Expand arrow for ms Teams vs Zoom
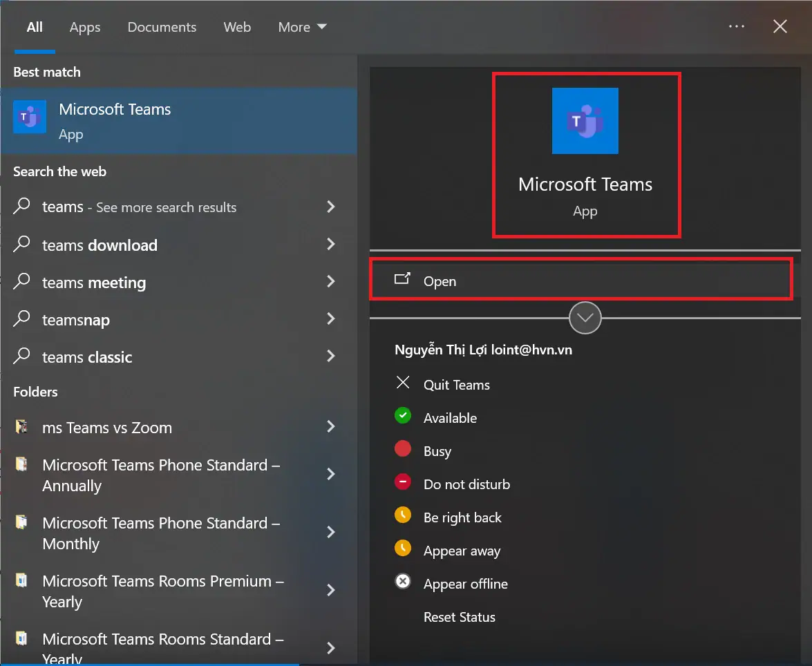The height and width of the screenshot is (666, 812). click(331, 427)
